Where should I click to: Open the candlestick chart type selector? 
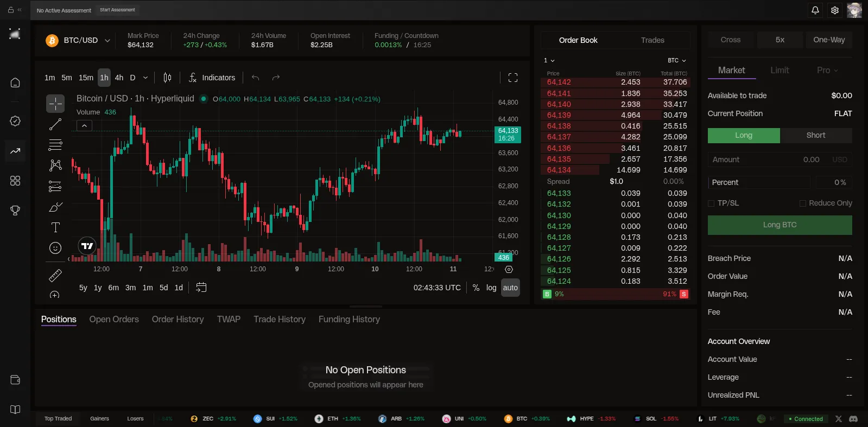pyautogui.click(x=167, y=78)
